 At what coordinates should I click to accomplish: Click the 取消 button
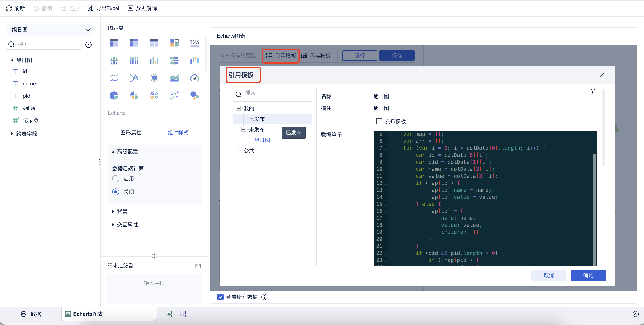pyautogui.click(x=548, y=275)
